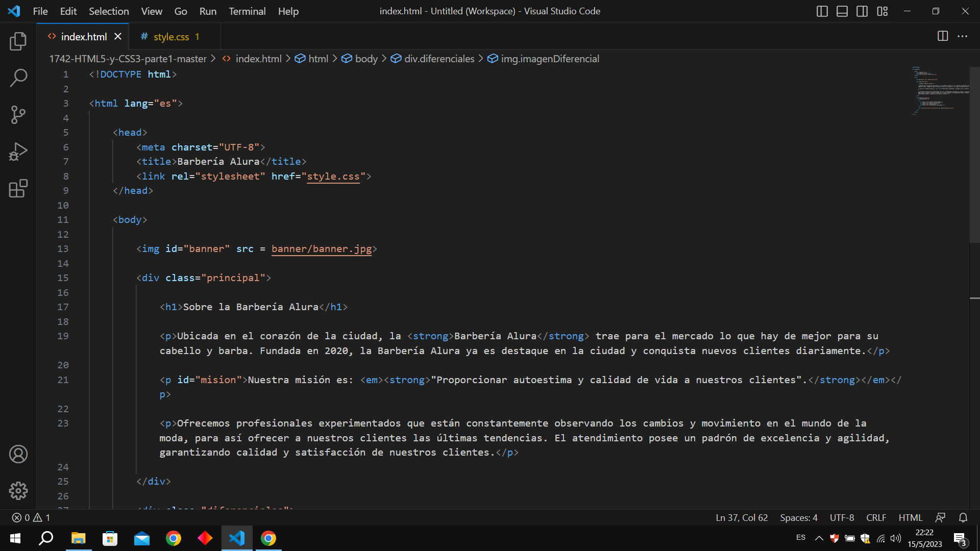The height and width of the screenshot is (551, 980).
Task: Expand breadcrumb folder 1742-HTML5-y-CSS3-parte1-master
Action: click(128, 59)
